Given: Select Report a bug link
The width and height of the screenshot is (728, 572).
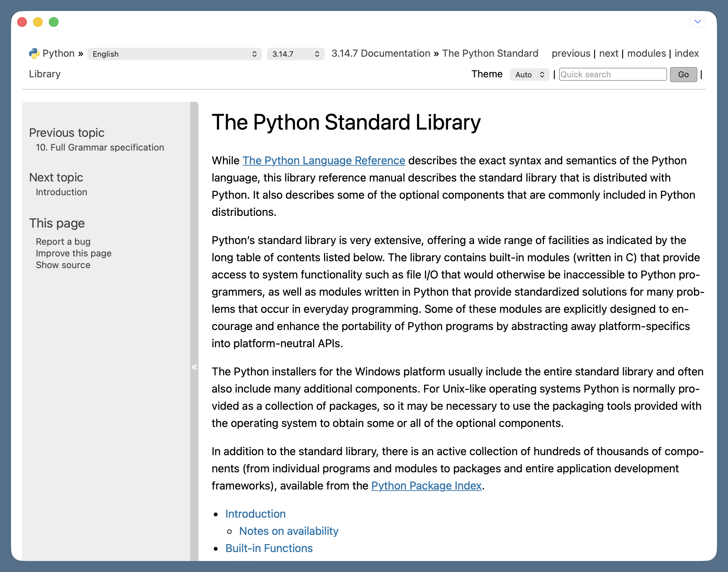Looking at the screenshot, I should tap(63, 242).
